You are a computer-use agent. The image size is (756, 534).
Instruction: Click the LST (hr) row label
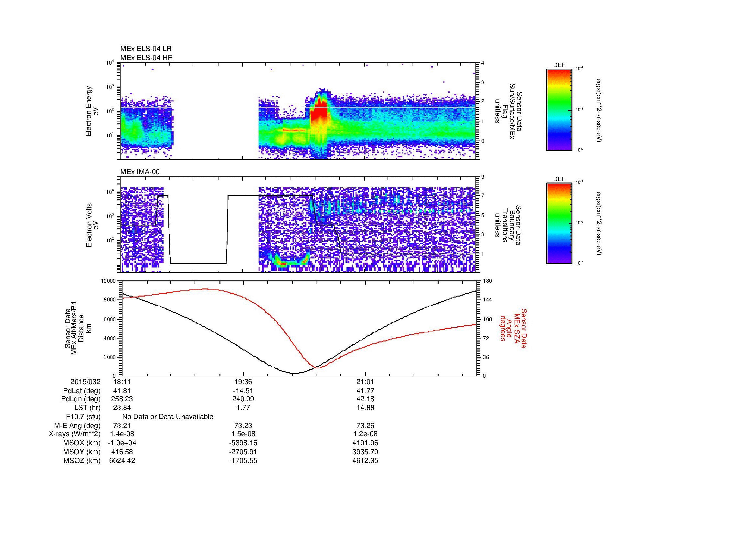(88, 408)
